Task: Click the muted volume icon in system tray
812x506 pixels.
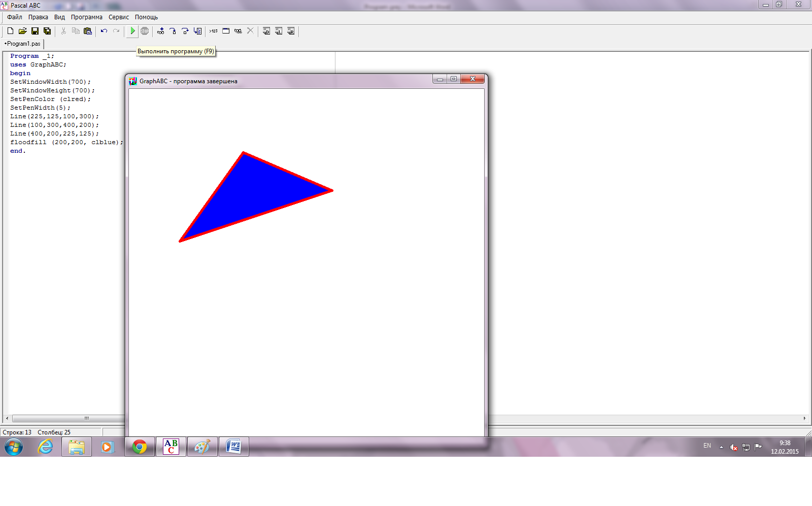Action: [734, 447]
